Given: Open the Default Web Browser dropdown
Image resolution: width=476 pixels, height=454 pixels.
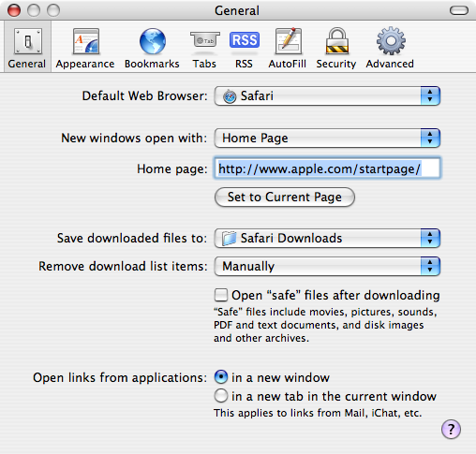Looking at the screenshot, I should (327, 95).
